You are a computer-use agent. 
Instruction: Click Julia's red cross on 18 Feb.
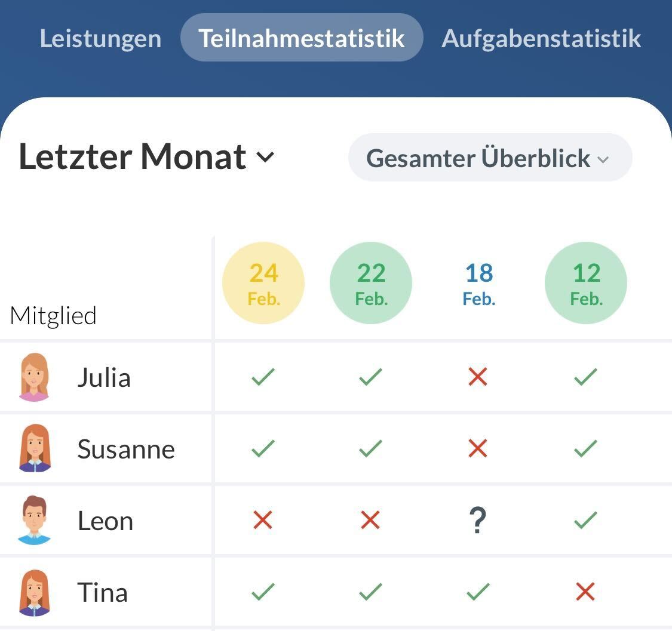(478, 377)
